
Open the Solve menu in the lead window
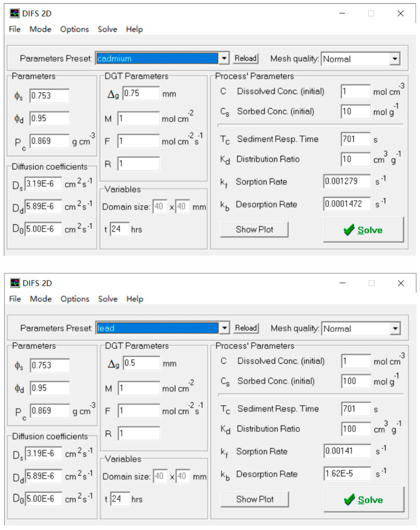108,299
